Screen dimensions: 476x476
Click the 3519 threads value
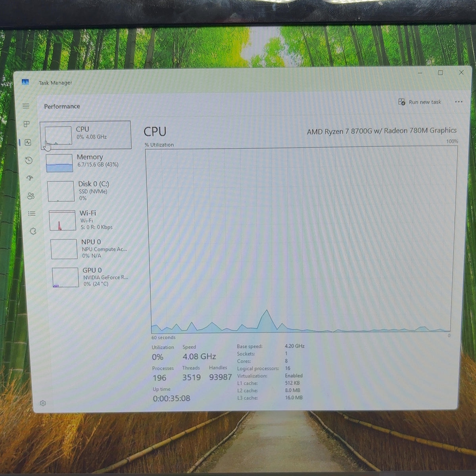tap(191, 377)
